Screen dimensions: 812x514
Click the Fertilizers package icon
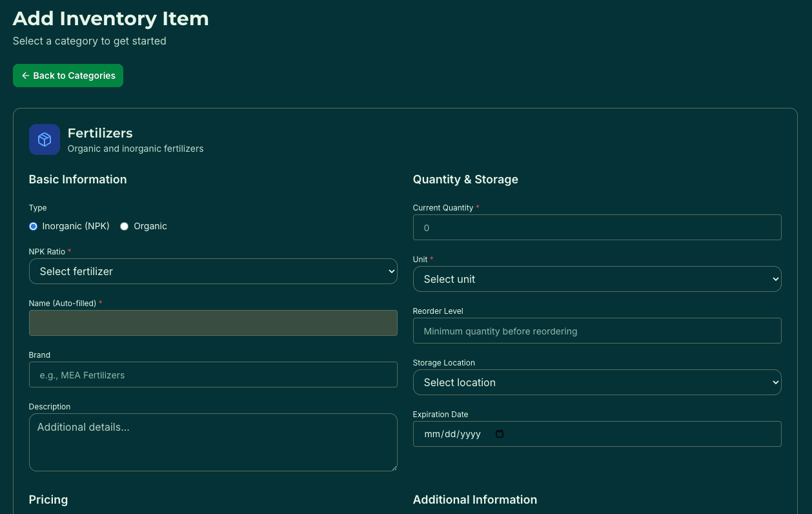pos(44,139)
